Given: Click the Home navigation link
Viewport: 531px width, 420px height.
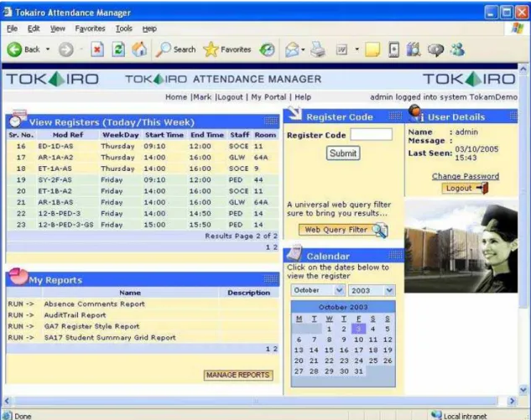Looking at the screenshot, I should tap(176, 97).
